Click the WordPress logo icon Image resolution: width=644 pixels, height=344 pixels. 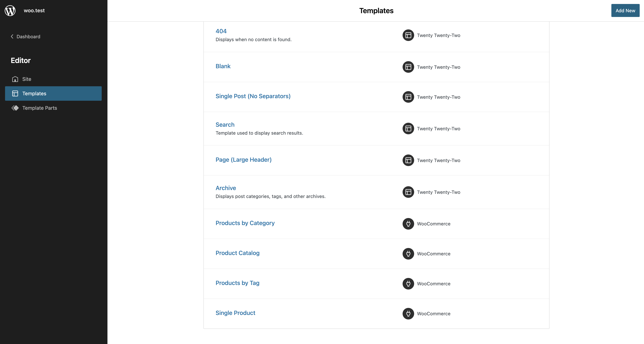coord(10,10)
